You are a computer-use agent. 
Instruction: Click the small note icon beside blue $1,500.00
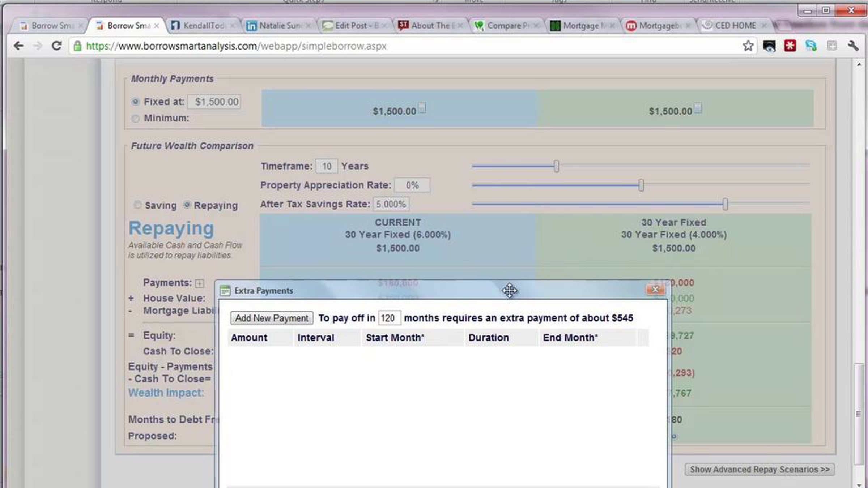[x=422, y=108]
